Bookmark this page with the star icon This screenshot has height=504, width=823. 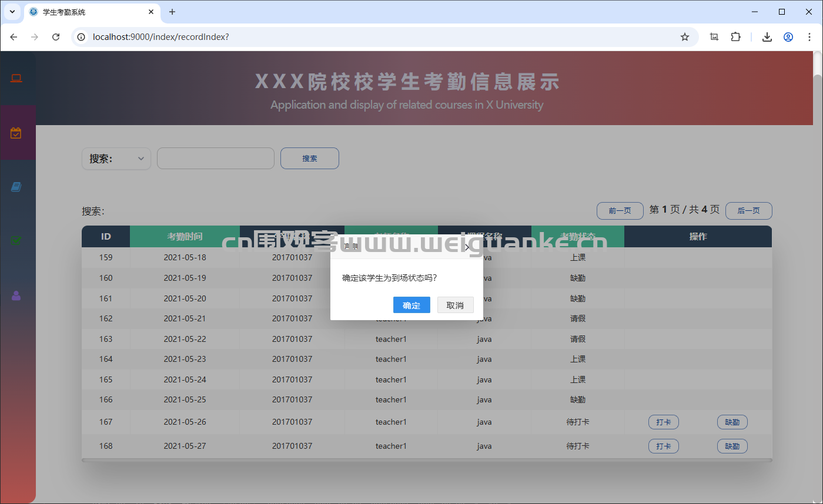(685, 37)
